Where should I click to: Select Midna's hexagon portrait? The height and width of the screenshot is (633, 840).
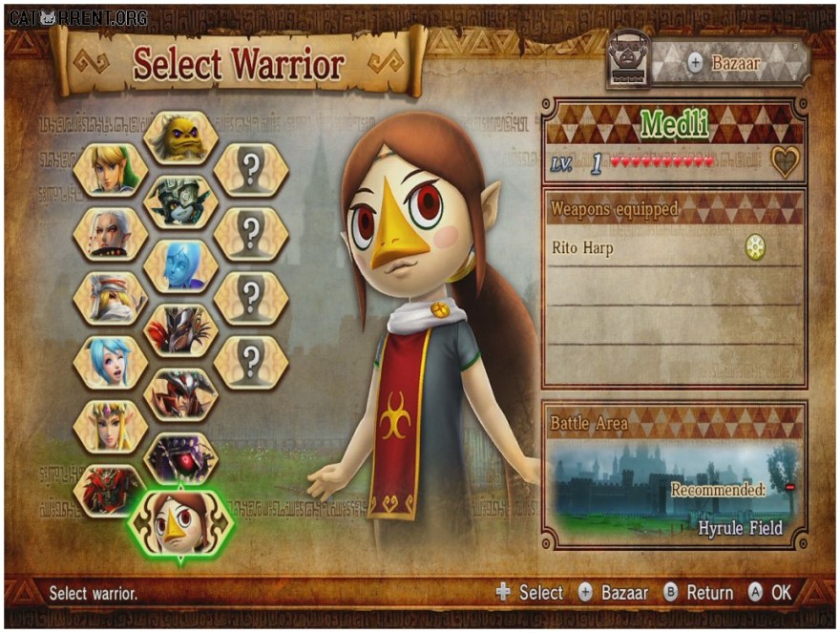tap(181, 202)
